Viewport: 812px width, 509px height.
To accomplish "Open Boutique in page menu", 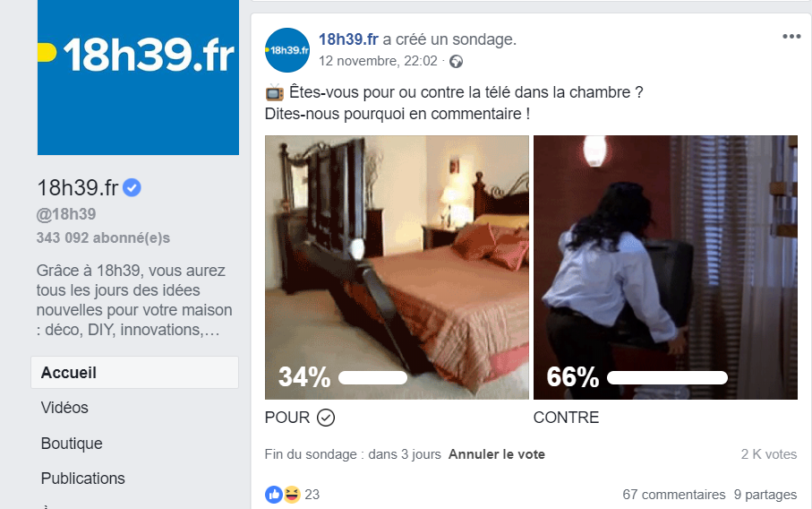I will point(72,444).
